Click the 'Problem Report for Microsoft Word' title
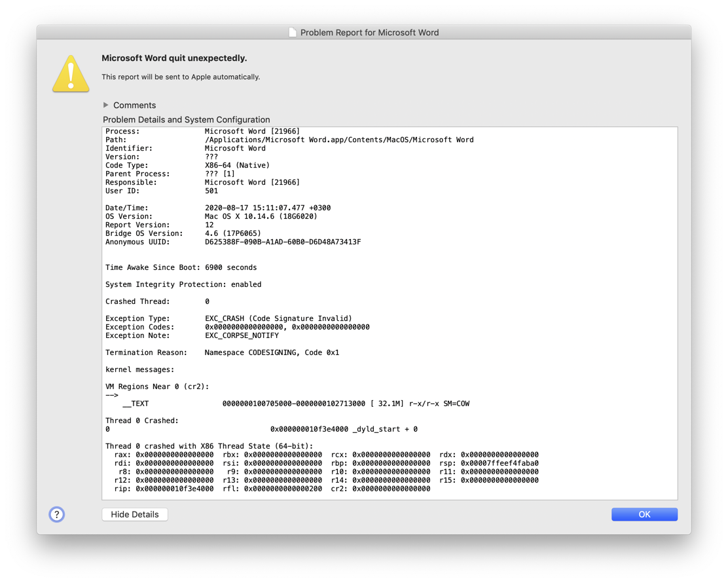Image resolution: width=728 pixels, height=583 pixels. [x=369, y=33]
